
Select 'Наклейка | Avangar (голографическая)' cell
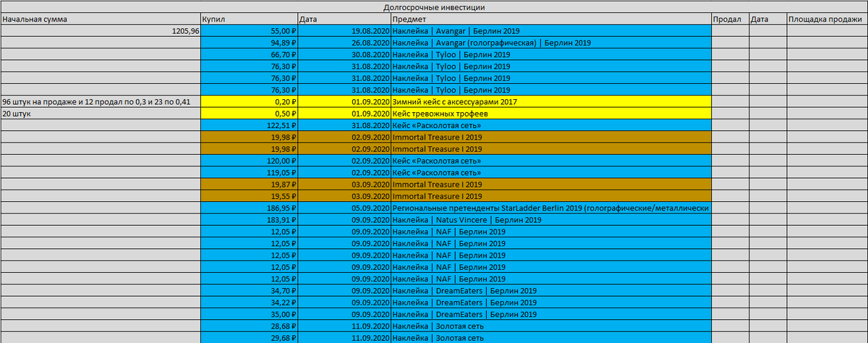(551, 43)
